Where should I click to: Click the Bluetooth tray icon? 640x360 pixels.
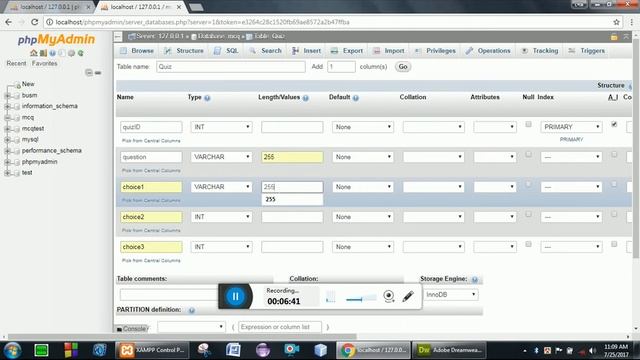tap(536, 351)
